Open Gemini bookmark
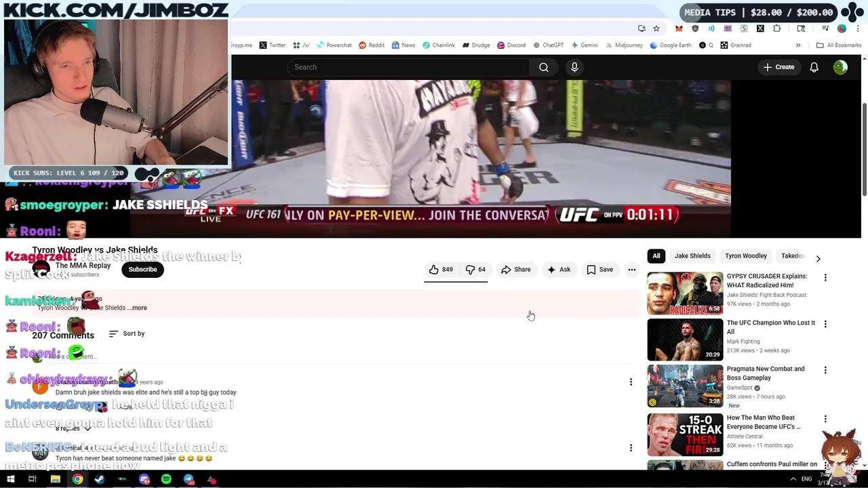Screen dimensions: 868x488 point(584,45)
